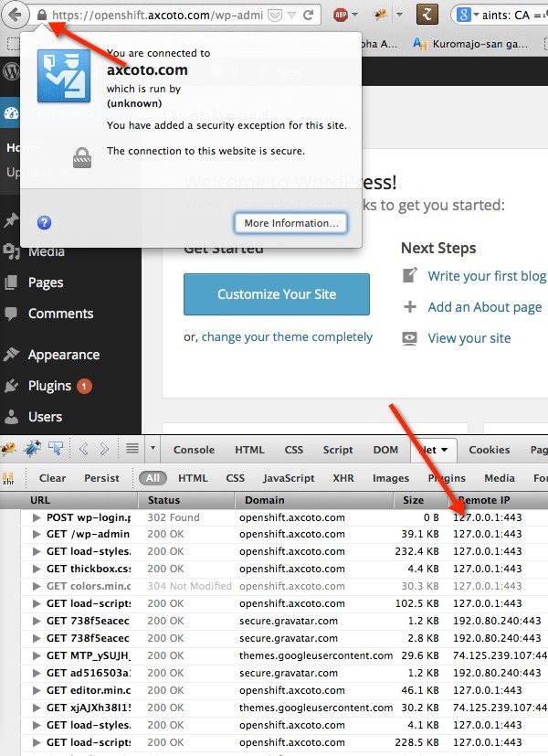Open Google search engine selector

pos(468,15)
